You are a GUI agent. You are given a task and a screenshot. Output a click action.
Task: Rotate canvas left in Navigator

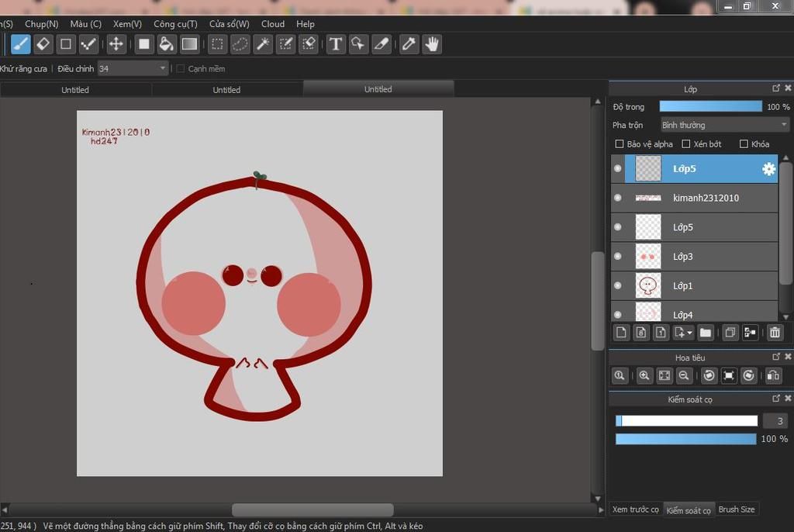[x=709, y=375]
